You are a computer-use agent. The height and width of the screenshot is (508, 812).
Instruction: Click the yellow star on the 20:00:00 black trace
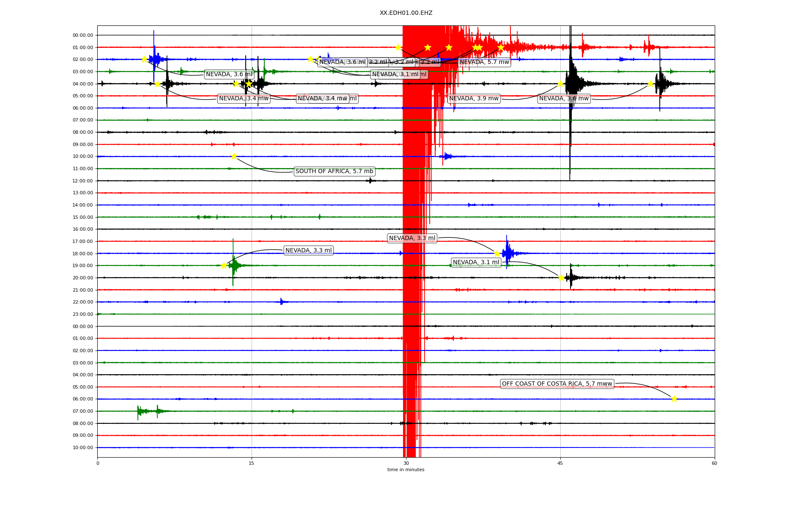pos(561,278)
